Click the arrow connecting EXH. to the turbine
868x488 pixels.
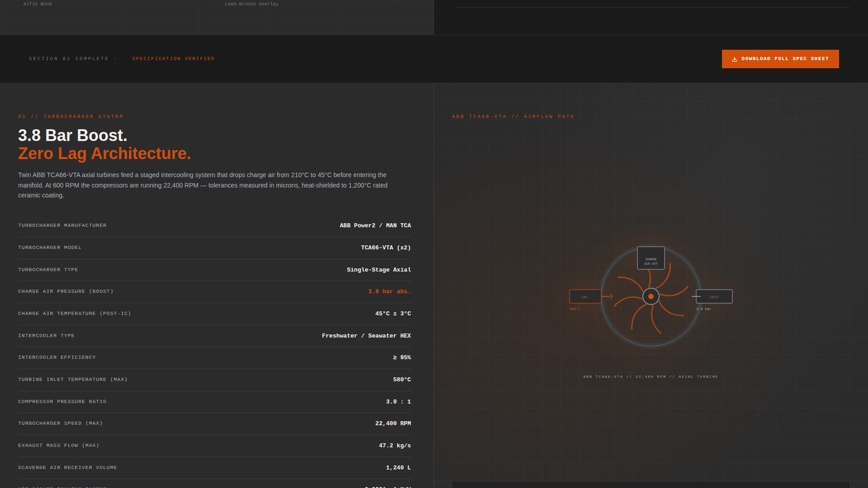tap(609, 297)
